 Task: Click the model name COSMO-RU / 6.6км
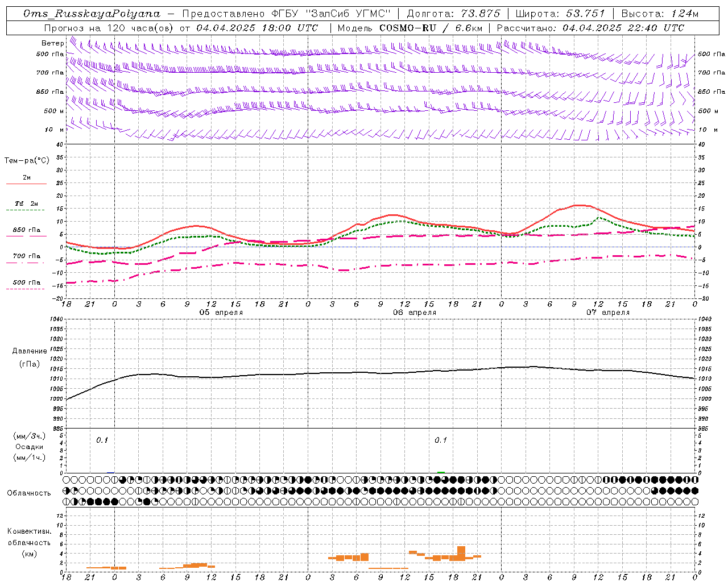point(431,28)
